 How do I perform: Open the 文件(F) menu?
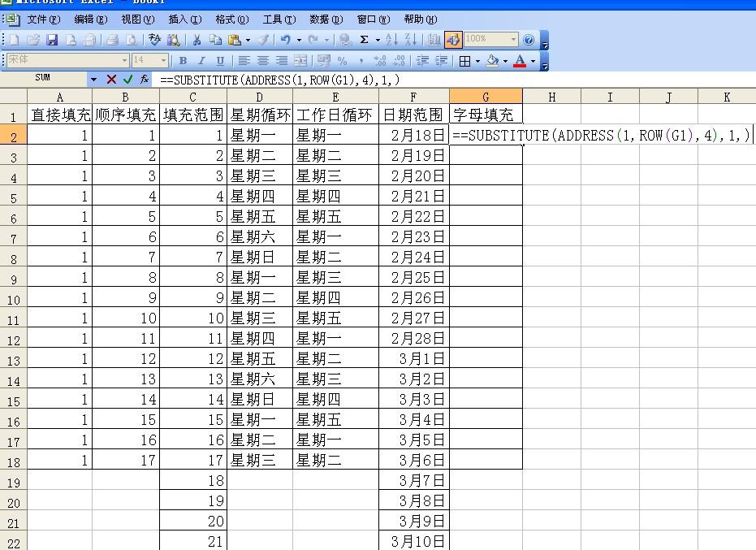[x=43, y=19]
